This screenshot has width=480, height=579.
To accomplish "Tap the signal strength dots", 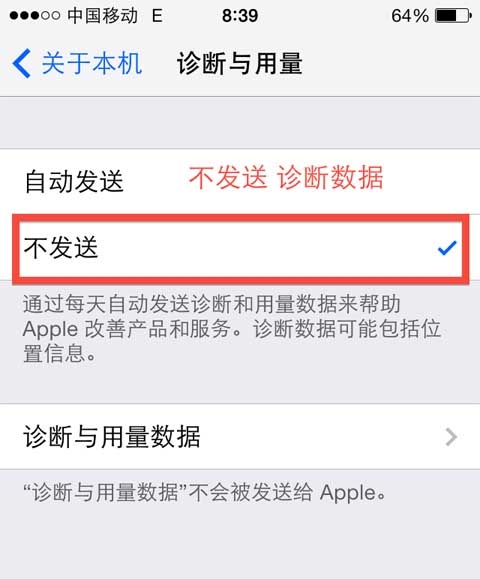I will [x=35, y=16].
